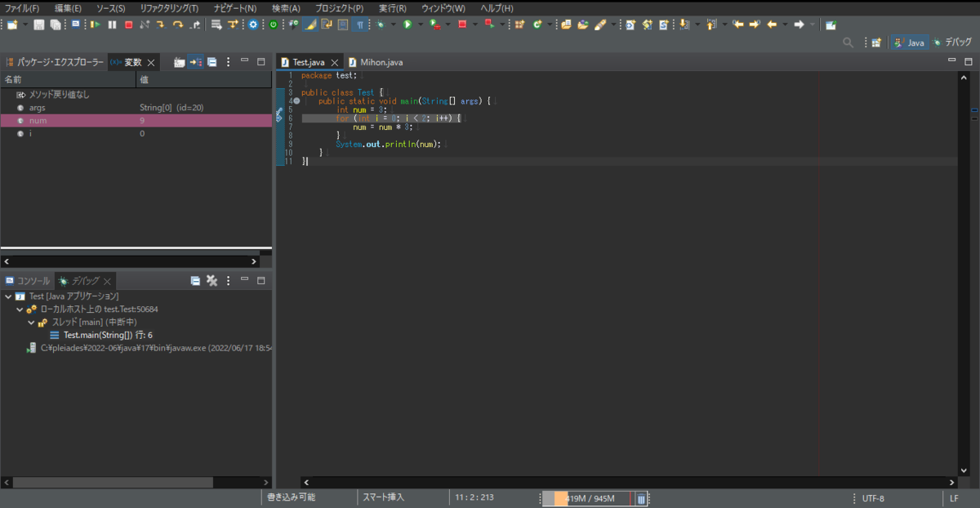Open the Variables view three-dot menu
This screenshot has height=508, width=980.
[228, 62]
